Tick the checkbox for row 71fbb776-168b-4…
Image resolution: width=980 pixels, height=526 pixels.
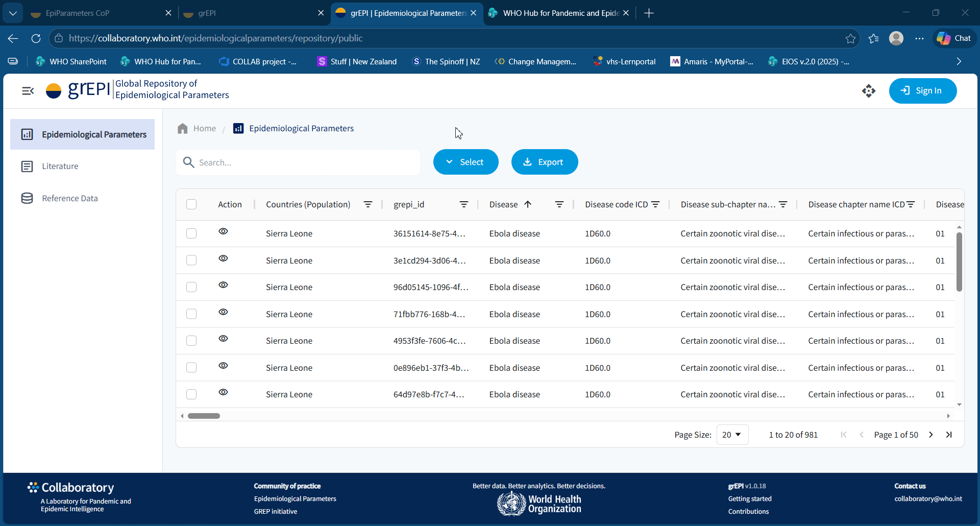pos(191,314)
